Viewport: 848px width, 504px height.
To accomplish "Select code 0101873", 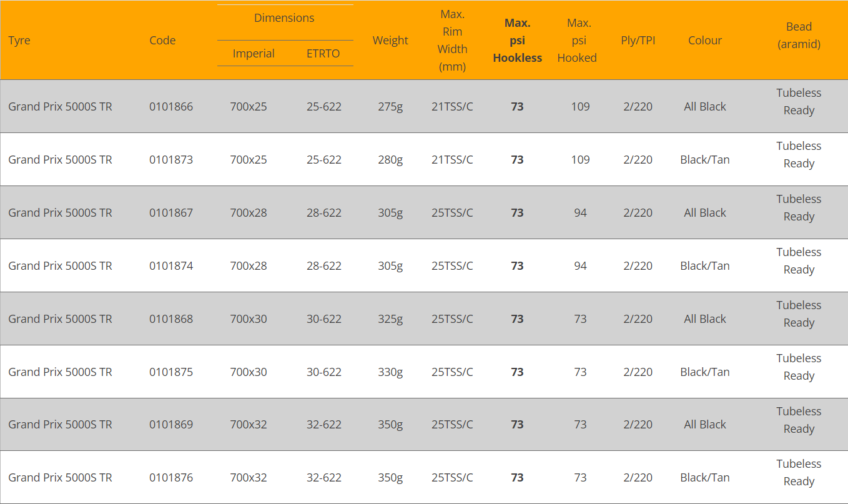I will click(x=171, y=160).
